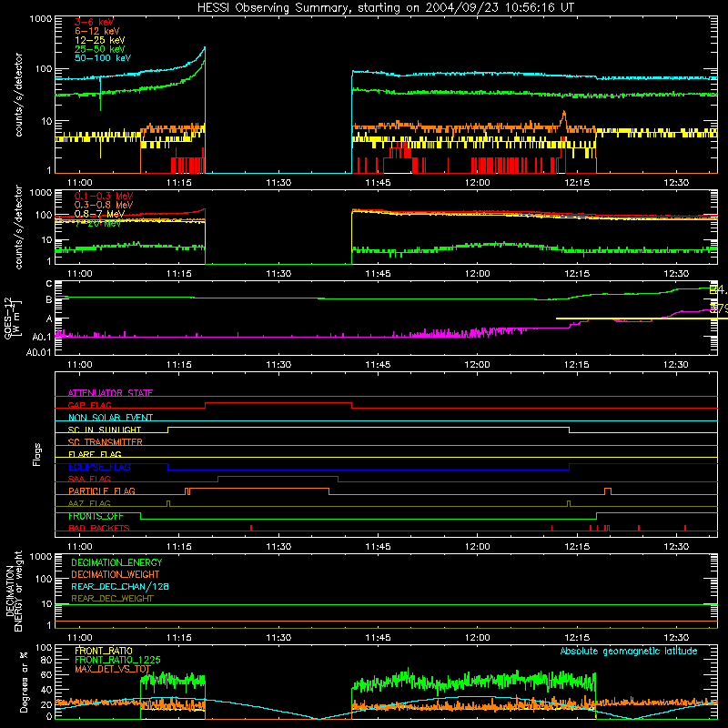Viewport: 728px width, 728px height.
Task: Select the BAD_PACKETS flag label
Action: pos(99,528)
